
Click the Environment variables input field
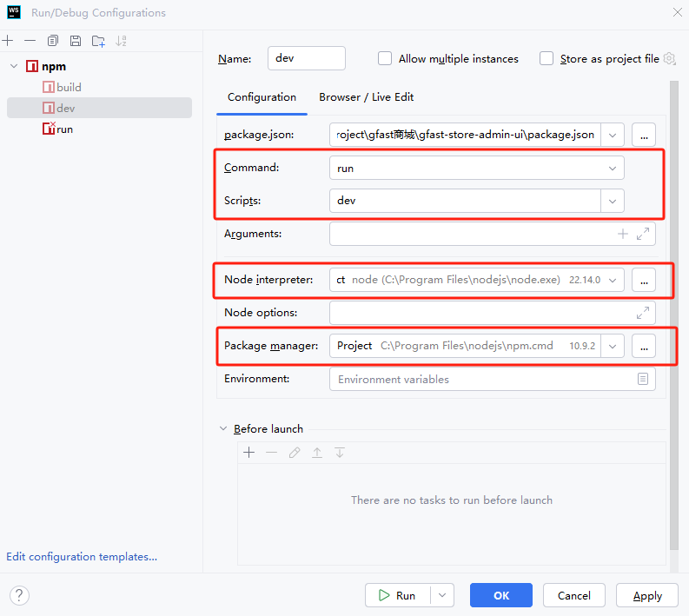pyautogui.click(x=483, y=380)
